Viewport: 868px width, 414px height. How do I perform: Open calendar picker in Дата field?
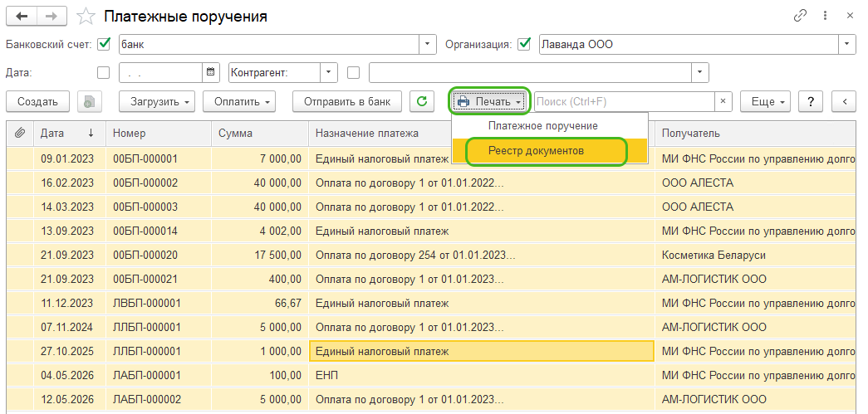coord(210,72)
